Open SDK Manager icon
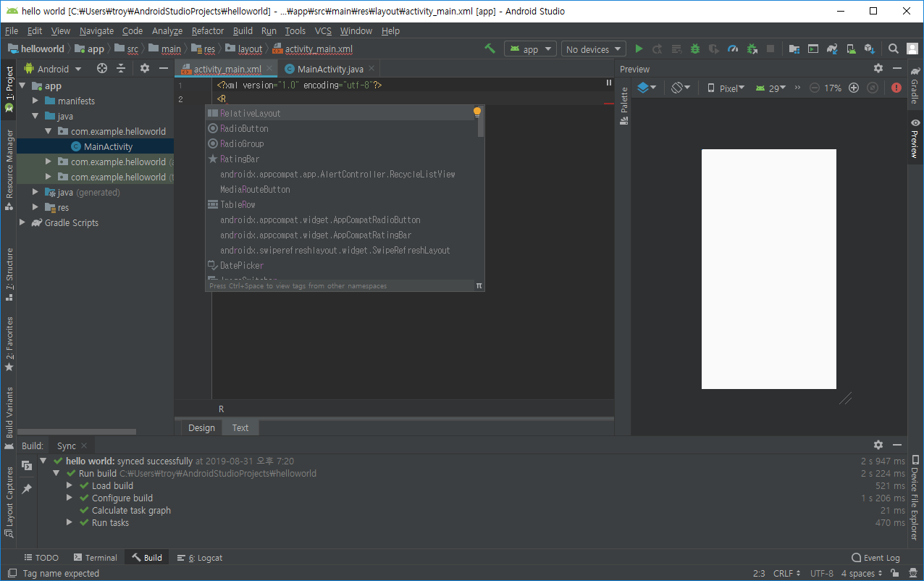The height and width of the screenshot is (581, 924). coord(870,49)
